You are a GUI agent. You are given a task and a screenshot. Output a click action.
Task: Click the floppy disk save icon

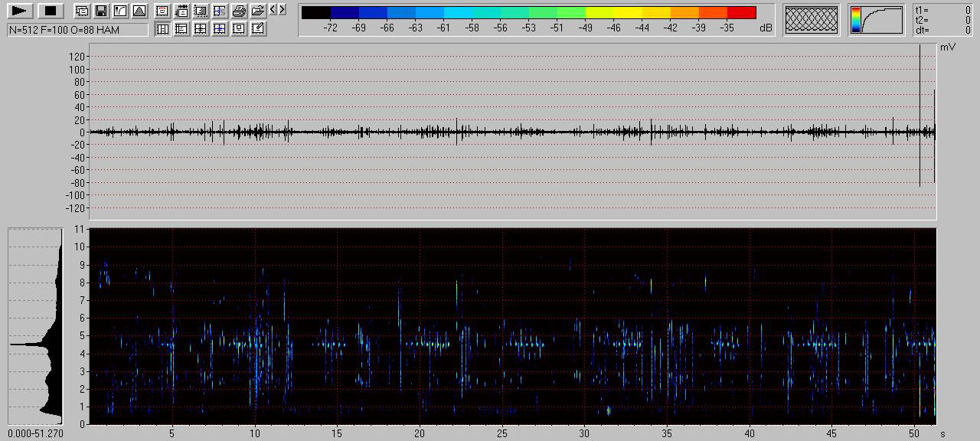tap(100, 11)
